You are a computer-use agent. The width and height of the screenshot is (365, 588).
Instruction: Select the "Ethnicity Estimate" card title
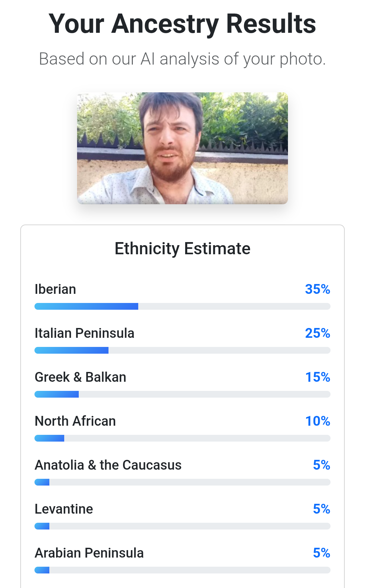182,249
